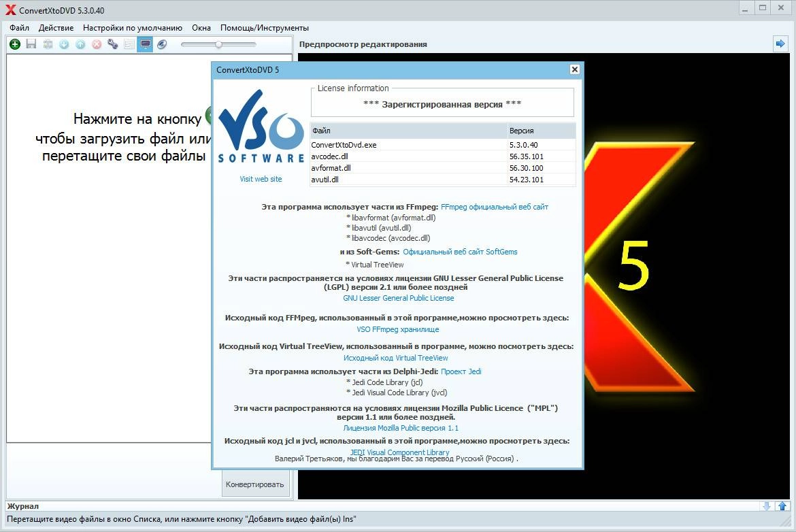The image size is (796, 532).
Task: Click the journal scroll-down arrow icon
Action: [767, 506]
